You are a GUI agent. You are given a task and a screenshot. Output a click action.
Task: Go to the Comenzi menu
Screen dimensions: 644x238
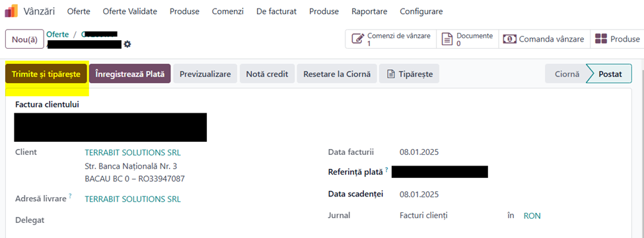(x=227, y=11)
